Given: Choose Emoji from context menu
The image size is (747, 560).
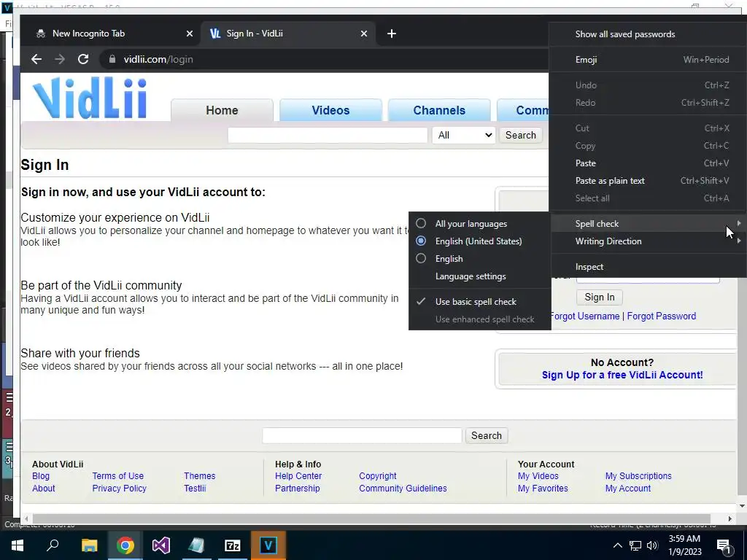Looking at the screenshot, I should tap(648, 60).
